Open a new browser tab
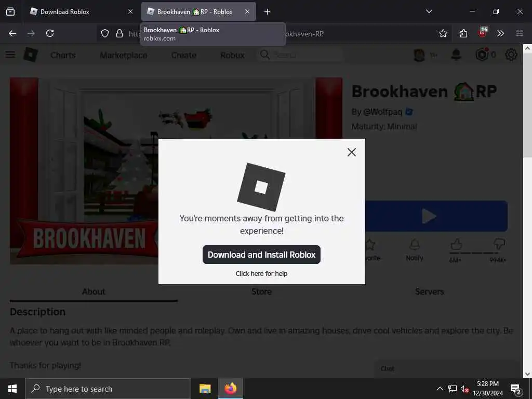532x399 pixels. [268, 12]
